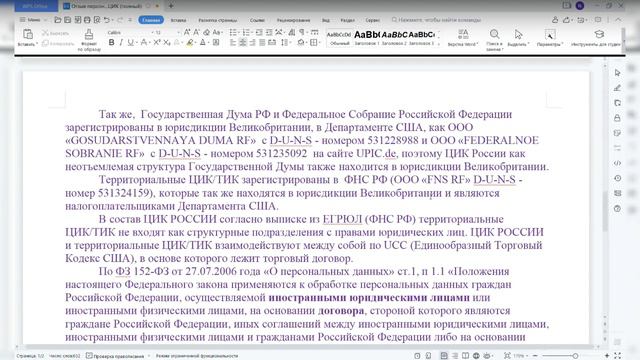Click the bulleted list icon

point(233,32)
